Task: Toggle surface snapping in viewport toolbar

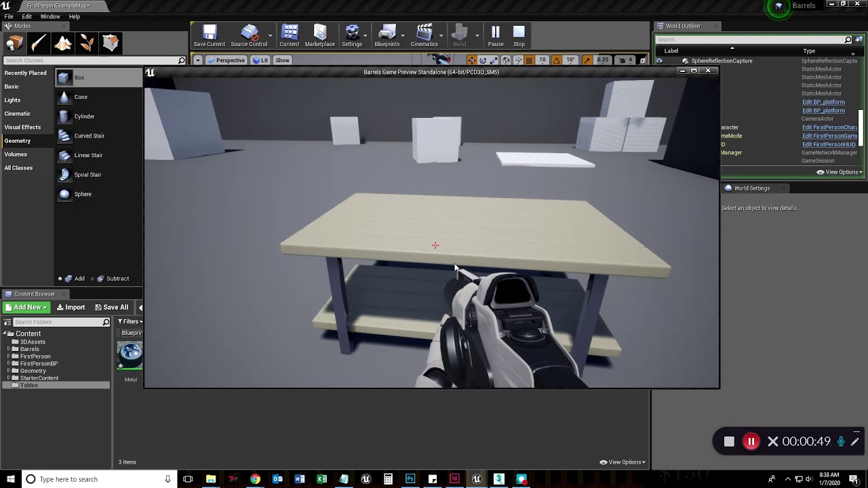Action: pyautogui.click(x=517, y=60)
